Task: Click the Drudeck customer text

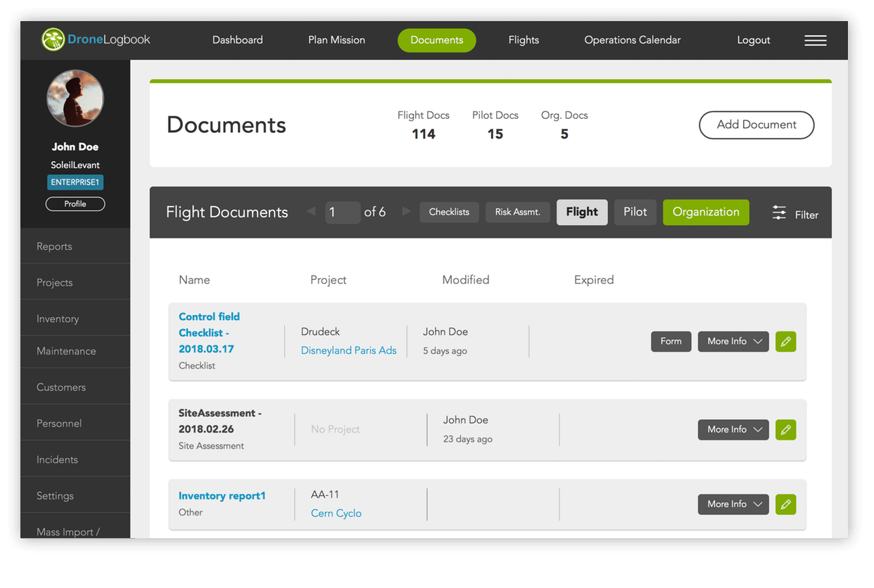Action: coord(320,332)
